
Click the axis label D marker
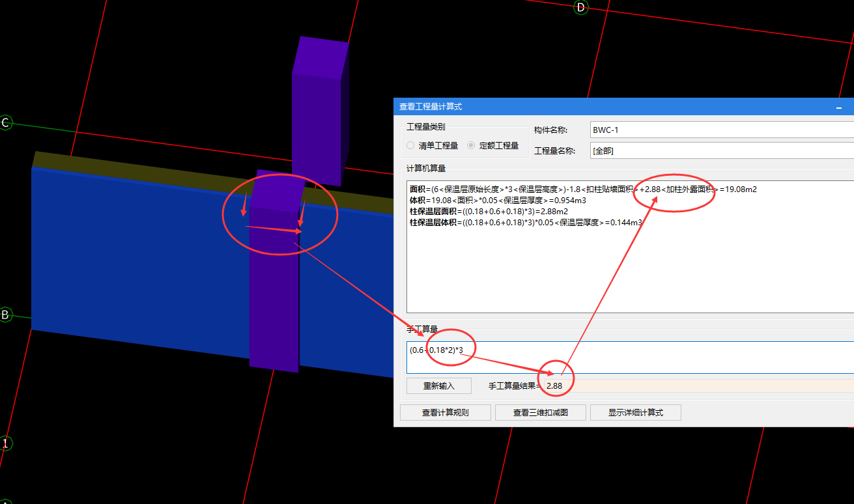click(x=580, y=8)
